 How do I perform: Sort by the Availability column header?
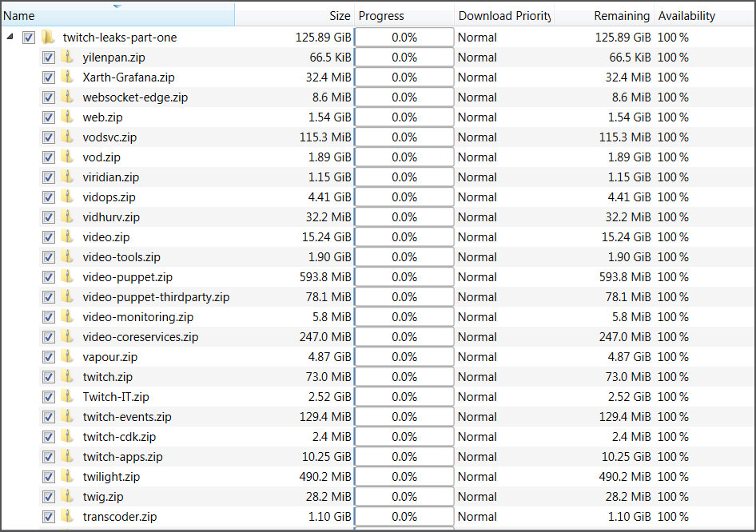(704, 15)
